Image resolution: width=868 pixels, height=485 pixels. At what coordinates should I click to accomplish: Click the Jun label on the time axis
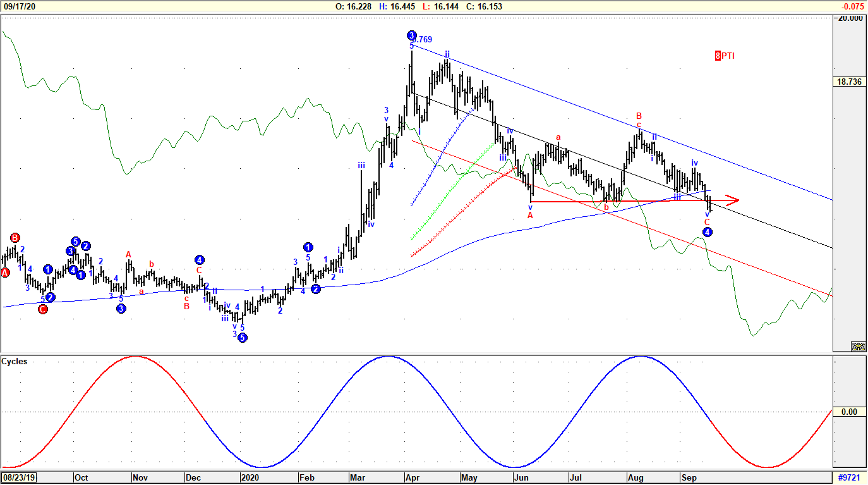(522, 477)
